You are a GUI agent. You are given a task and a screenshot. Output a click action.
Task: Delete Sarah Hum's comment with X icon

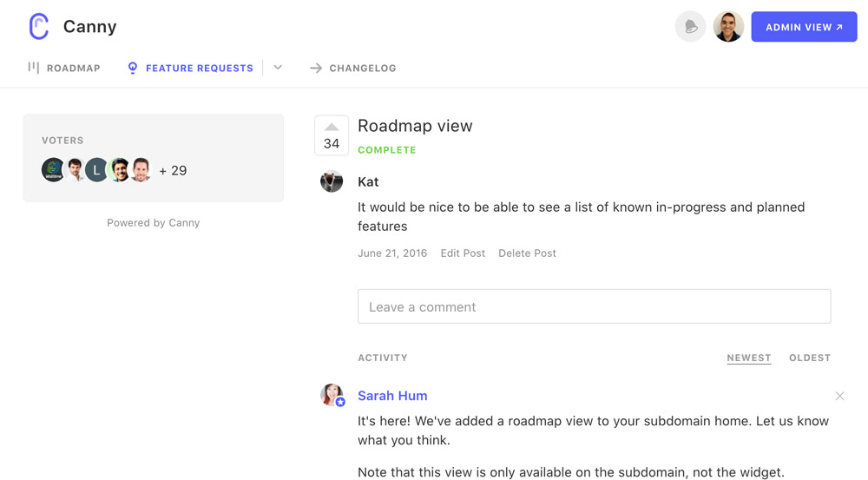(x=839, y=396)
